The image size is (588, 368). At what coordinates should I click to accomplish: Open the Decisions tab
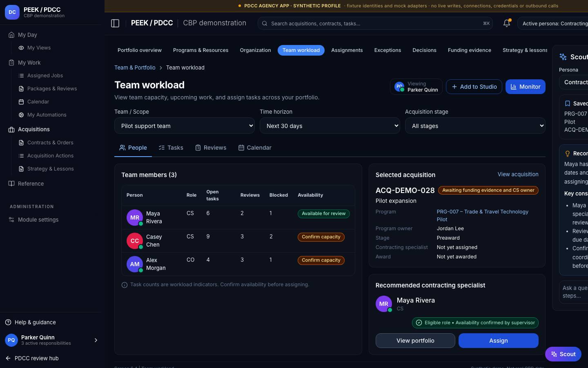click(425, 50)
